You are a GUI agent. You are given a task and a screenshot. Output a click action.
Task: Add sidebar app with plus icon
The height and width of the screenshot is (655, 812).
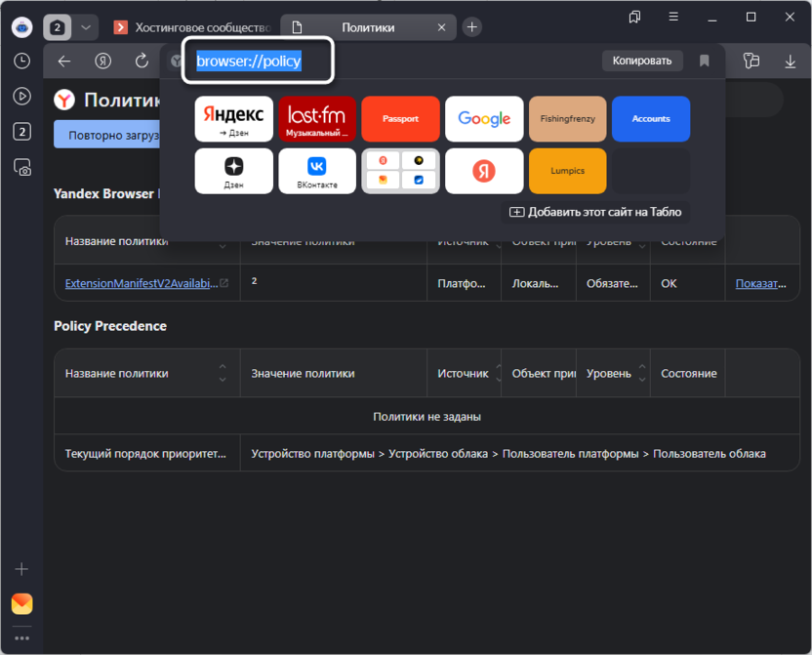click(x=21, y=569)
